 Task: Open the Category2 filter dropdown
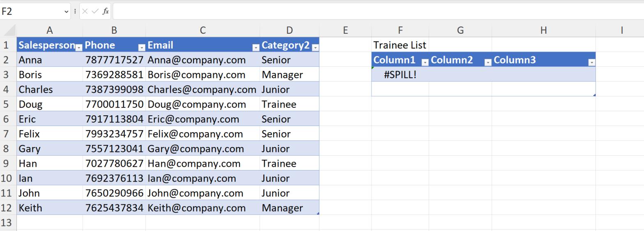(x=315, y=48)
